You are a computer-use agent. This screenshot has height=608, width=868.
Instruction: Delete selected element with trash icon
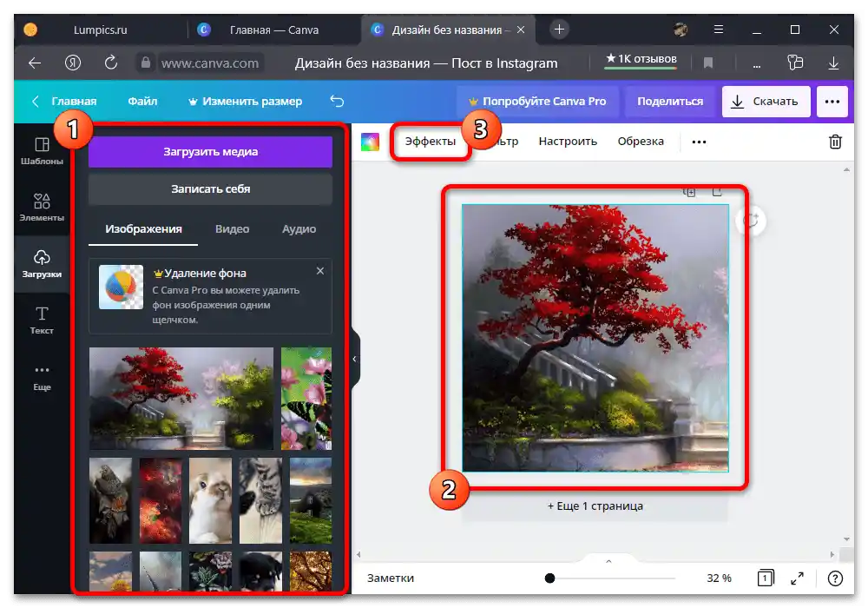[835, 142]
